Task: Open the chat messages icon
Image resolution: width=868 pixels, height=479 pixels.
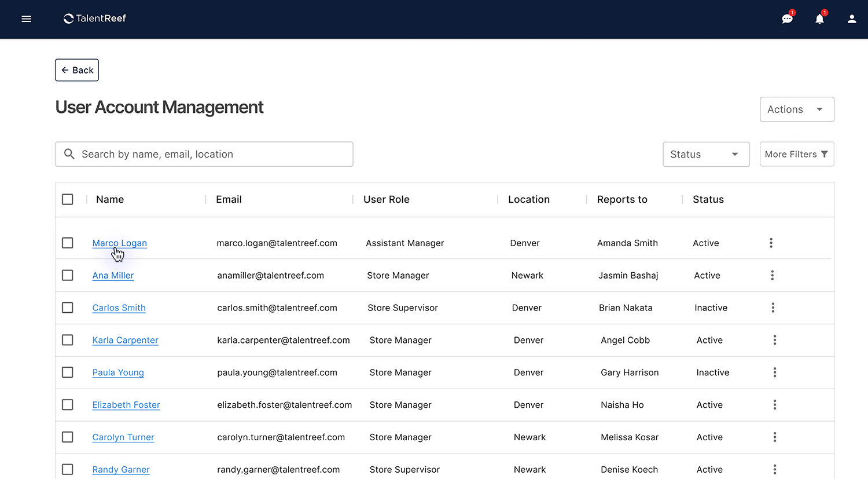Action: [787, 19]
